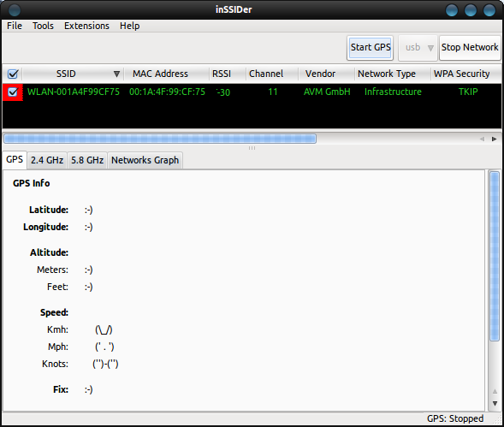Click the GPS Info heading
This screenshot has height=427, width=504.
pyautogui.click(x=31, y=183)
